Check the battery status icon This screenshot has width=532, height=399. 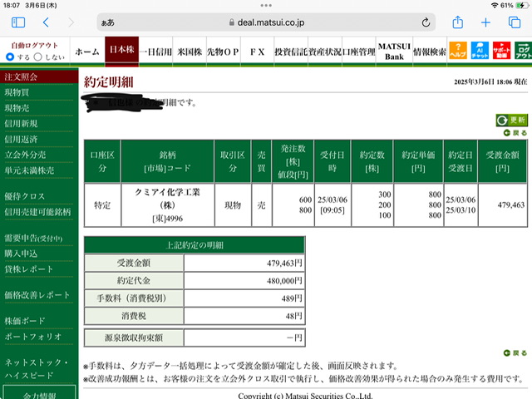(x=521, y=6)
